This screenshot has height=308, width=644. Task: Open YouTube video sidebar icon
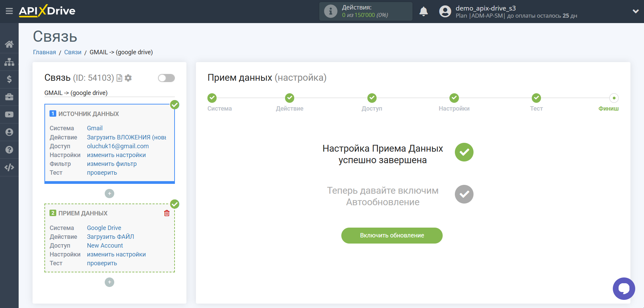coord(9,115)
